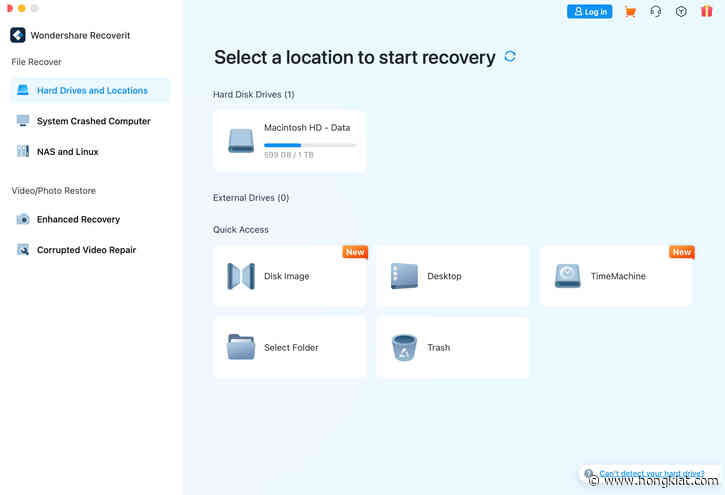Open System Crashed Computer in the sidebar
Screen dimensions: 725x495
[x=90, y=121]
